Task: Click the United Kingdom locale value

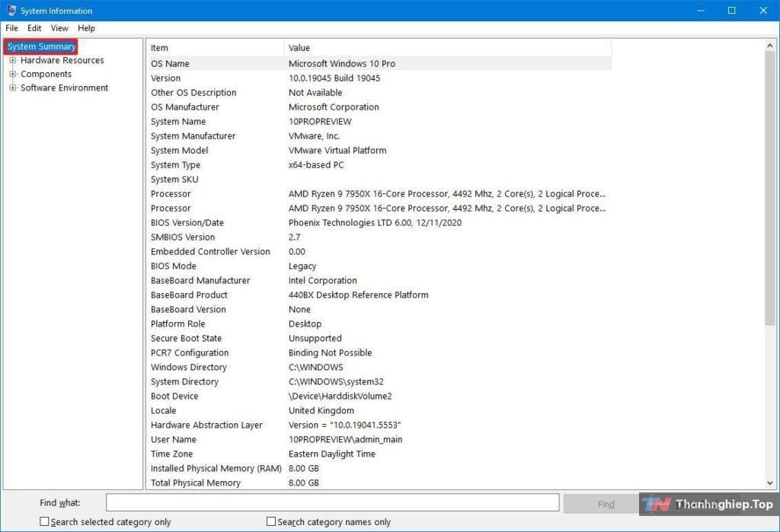Action: pos(321,410)
